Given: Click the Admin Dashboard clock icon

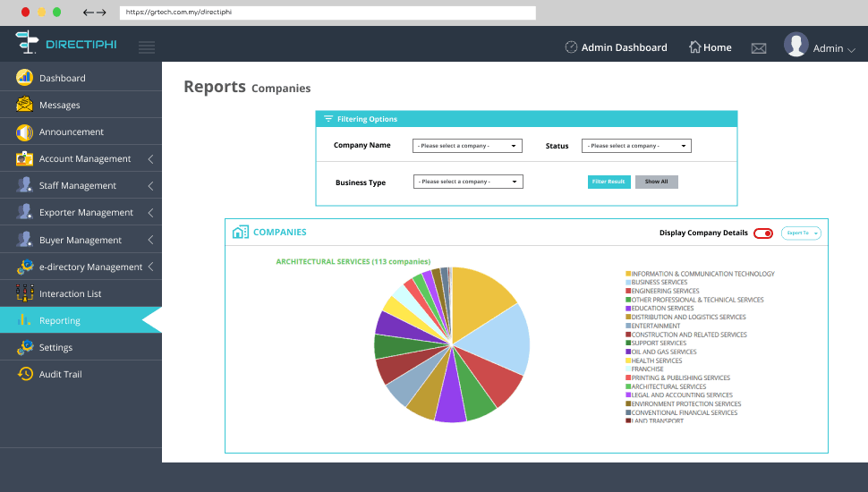Looking at the screenshot, I should (x=571, y=47).
